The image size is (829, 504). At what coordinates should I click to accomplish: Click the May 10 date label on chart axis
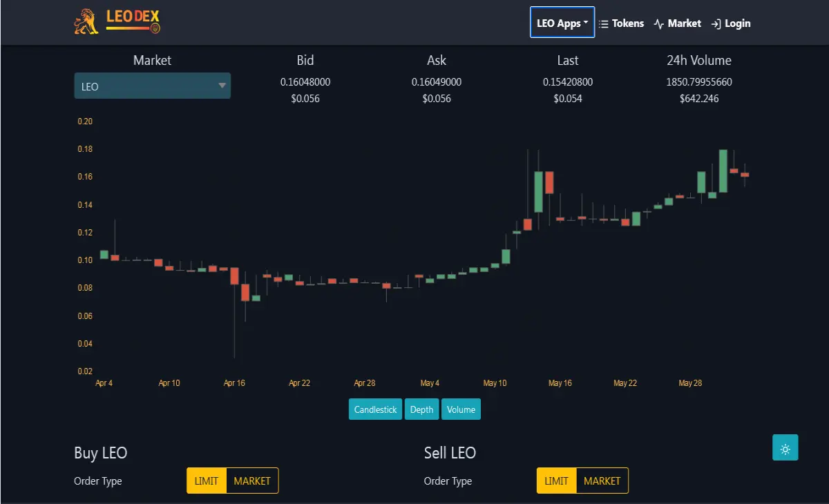[x=495, y=383]
